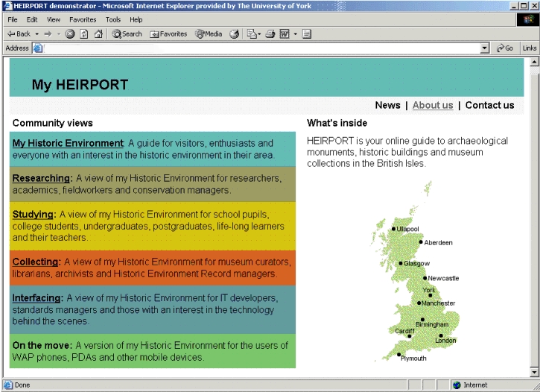The width and height of the screenshot is (540, 392).
Task: Open the Back history dropdown arrow
Action: (x=36, y=34)
